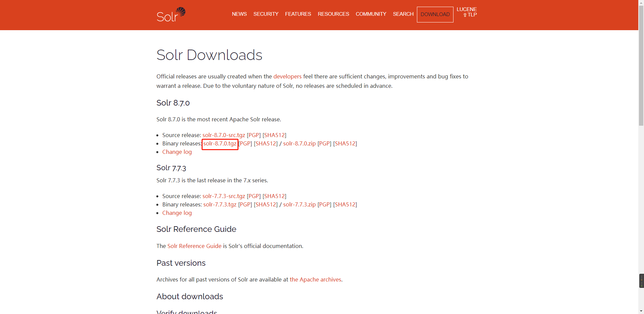
Task: Open Change log under Solr 7.7.3
Action: 177,213
